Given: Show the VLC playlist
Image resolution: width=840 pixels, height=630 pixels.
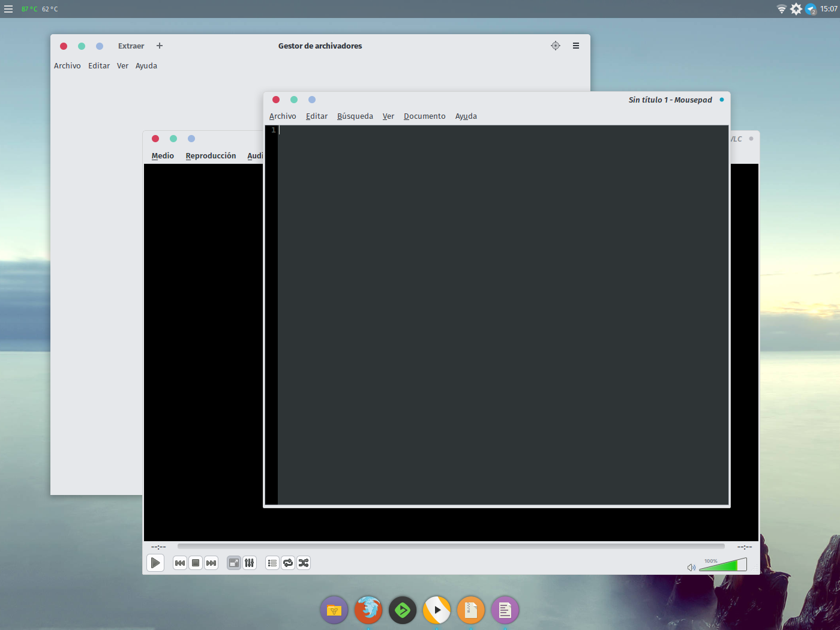Looking at the screenshot, I should tap(272, 563).
